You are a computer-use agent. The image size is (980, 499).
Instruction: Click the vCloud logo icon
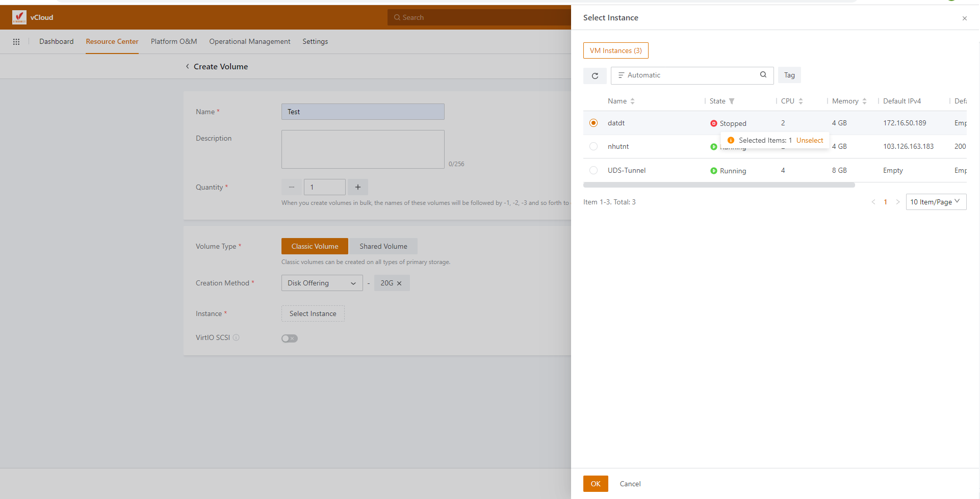[x=19, y=17]
